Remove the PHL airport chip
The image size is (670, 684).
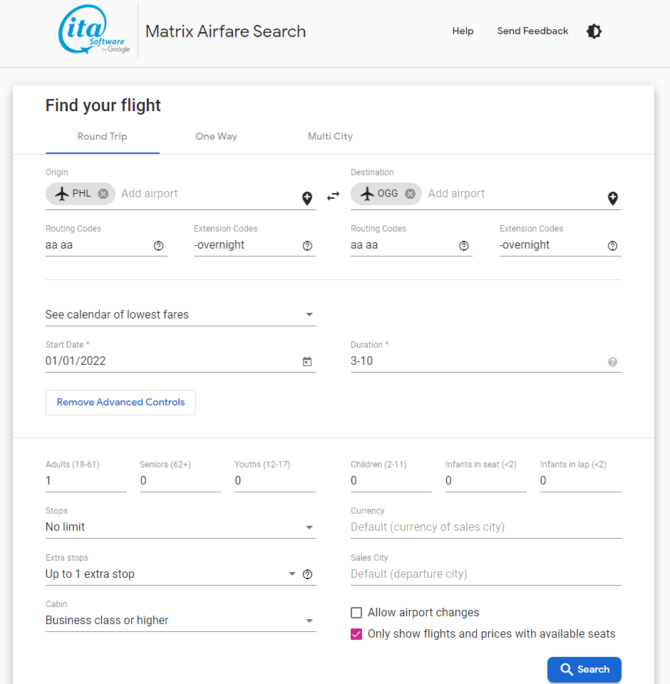[x=103, y=194]
